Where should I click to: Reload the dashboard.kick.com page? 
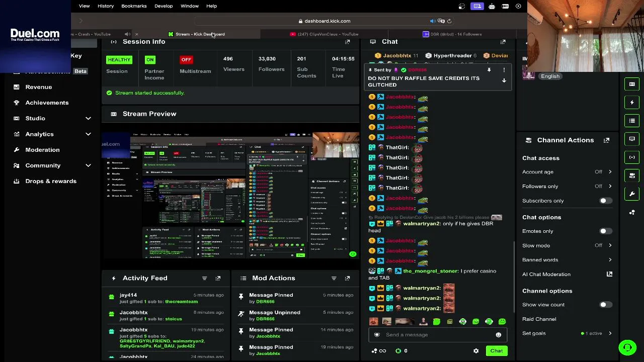[449, 21]
